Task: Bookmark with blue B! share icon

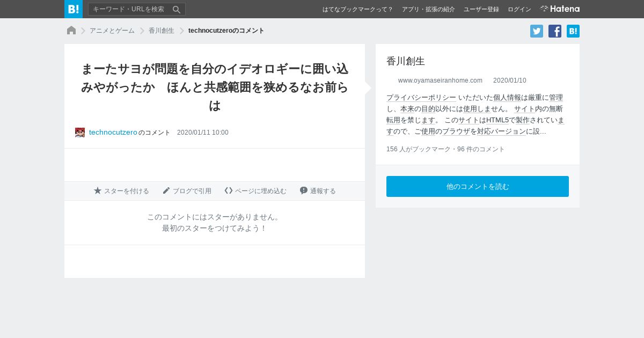Action: coord(573,31)
